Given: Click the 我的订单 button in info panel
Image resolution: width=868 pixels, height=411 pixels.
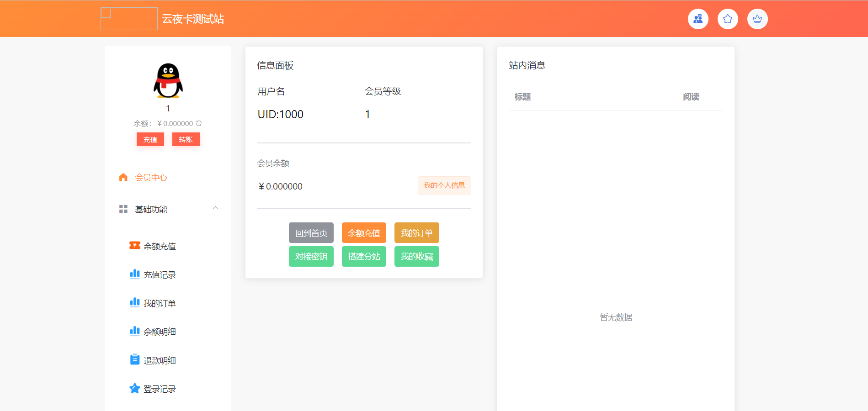Looking at the screenshot, I should click(x=417, y=233).
